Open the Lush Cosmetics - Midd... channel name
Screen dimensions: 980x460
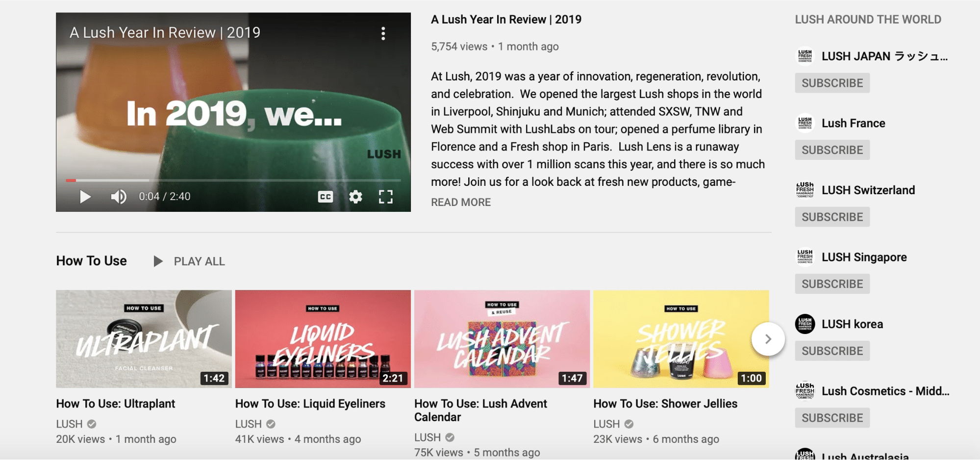click(885, 391)
